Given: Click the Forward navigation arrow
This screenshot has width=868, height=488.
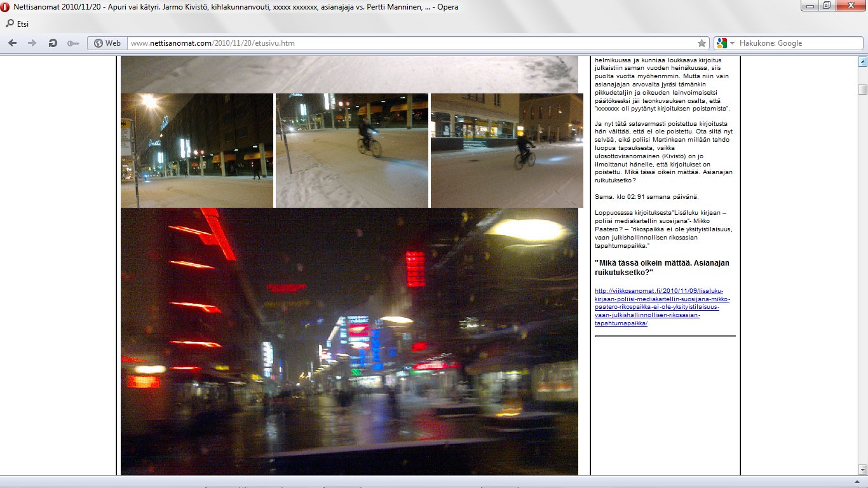Looking at the screenshot, I should click(32, 43).
